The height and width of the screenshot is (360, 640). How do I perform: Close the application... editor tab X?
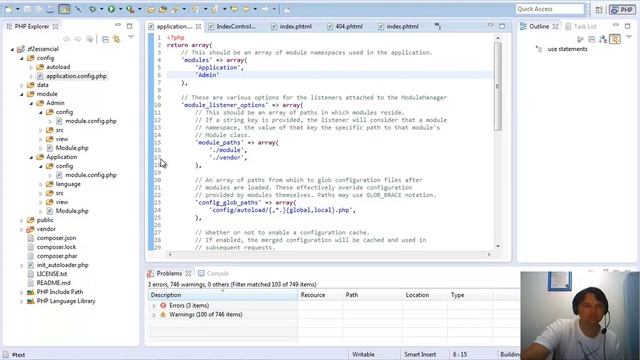(x=198, y=26)
